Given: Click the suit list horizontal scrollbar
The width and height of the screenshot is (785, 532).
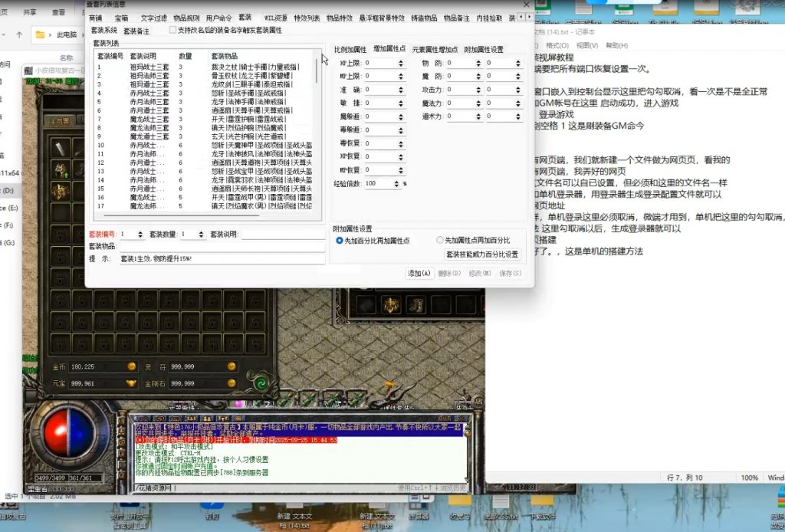Looking at the screenshot, I should 182,215.
